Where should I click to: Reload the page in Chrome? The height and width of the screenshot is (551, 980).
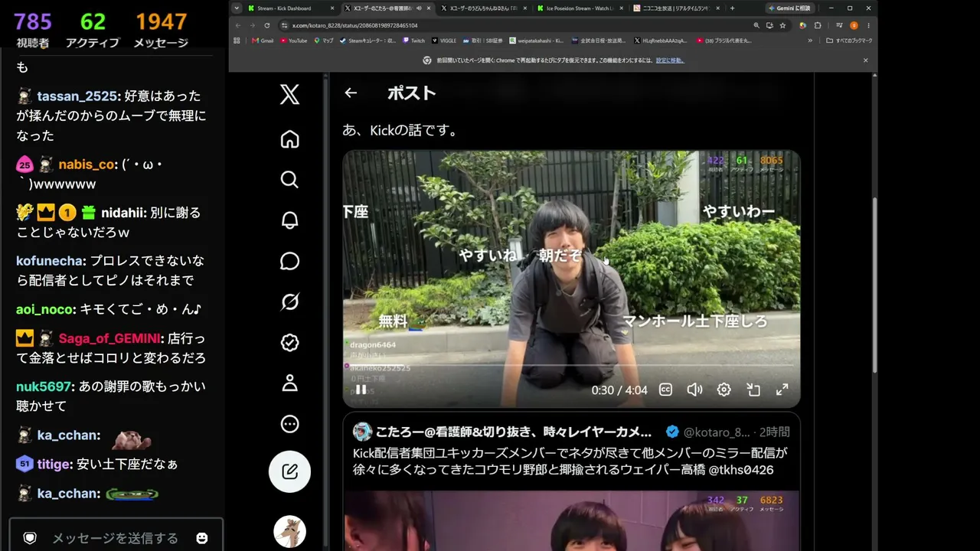266,25
